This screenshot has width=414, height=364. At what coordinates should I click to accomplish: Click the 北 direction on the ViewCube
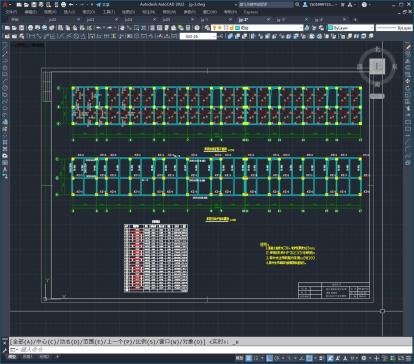[x=377, y=49]
